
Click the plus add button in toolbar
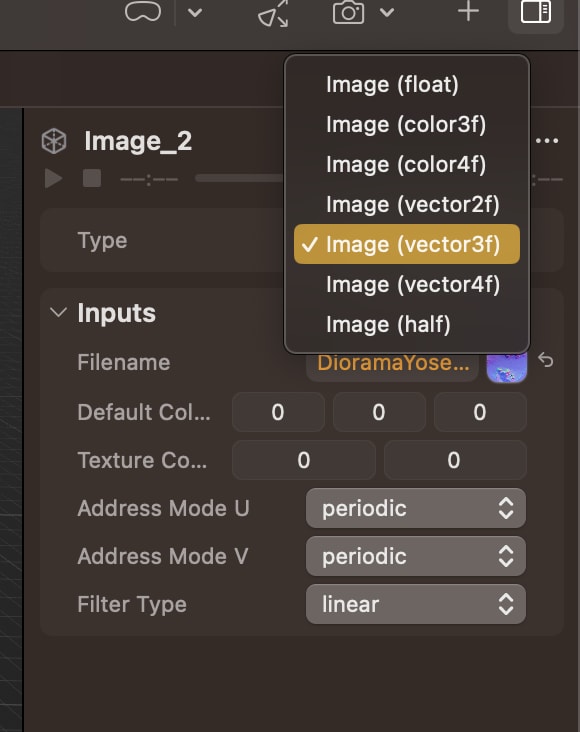coord(468,11)
